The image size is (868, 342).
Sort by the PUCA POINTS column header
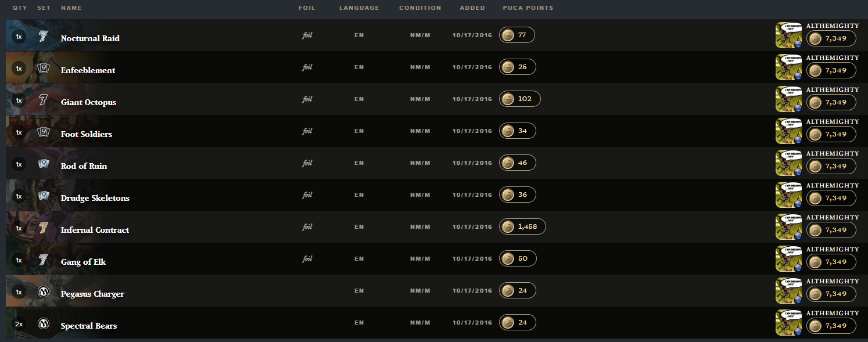pos(528,8)
